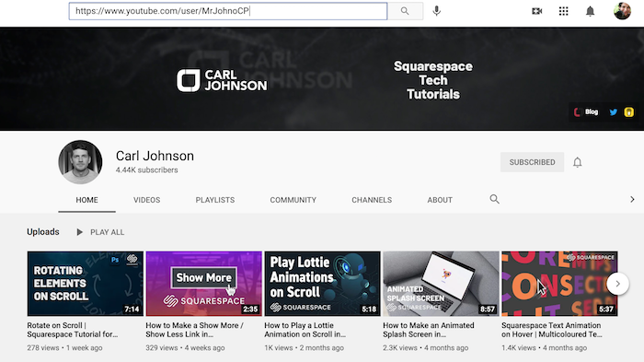Toggle channel notification bell beside Subscribed

578,162
